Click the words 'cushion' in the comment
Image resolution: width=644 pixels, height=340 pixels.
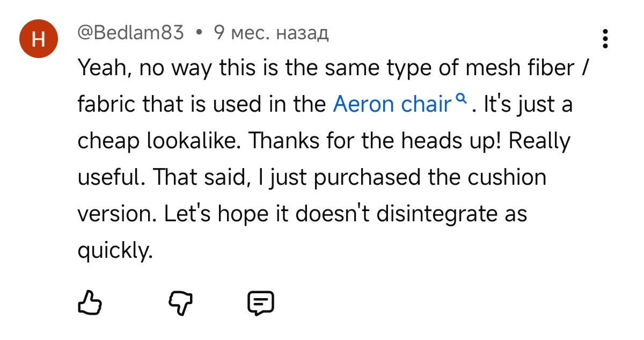click(x=506, y=177)
